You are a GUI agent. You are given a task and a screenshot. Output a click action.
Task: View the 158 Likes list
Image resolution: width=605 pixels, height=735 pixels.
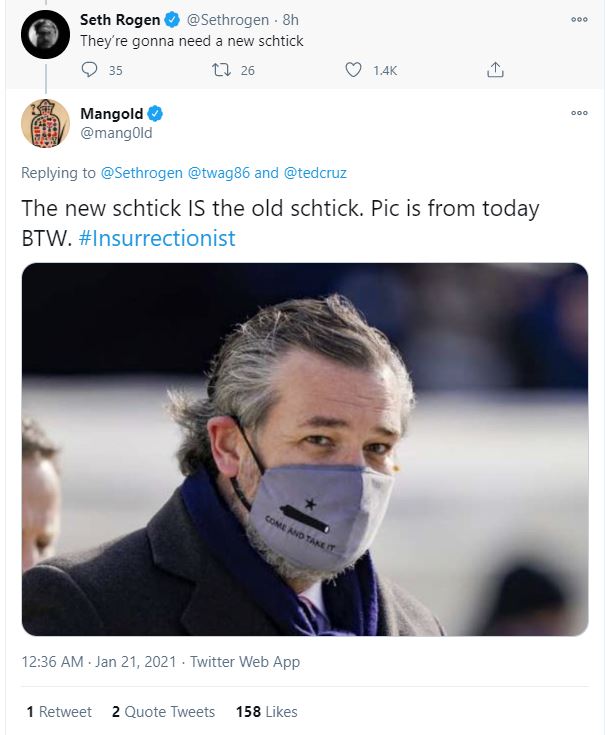pos(266,712)
